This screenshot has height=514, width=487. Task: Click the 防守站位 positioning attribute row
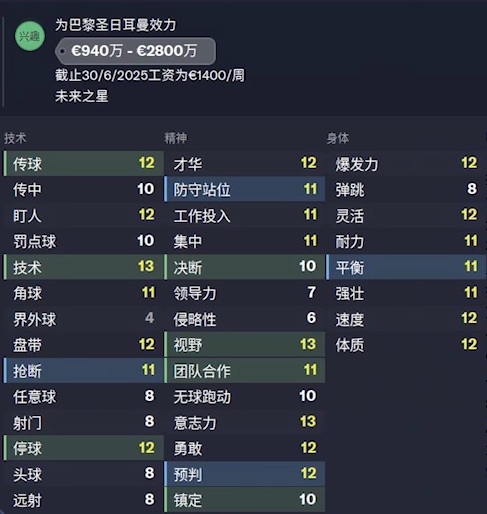click(244, 189)
